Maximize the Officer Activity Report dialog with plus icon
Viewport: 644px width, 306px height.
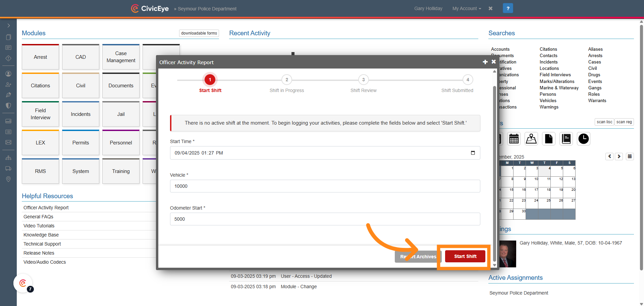coord(485,62)
